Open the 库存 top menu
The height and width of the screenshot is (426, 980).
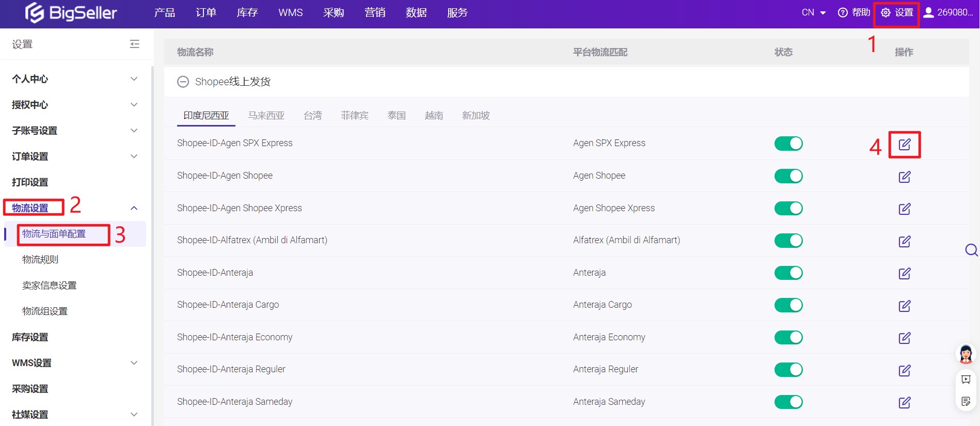[247, 12]
